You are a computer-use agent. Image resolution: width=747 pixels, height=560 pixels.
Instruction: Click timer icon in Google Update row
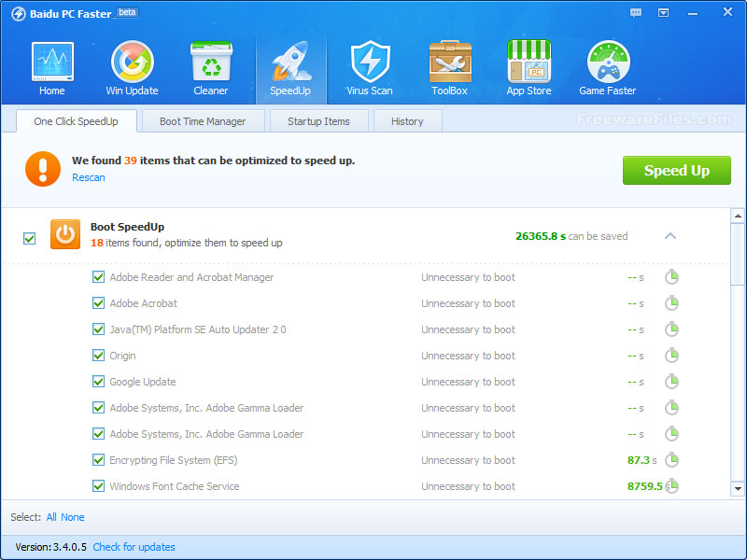click(671, 382)
